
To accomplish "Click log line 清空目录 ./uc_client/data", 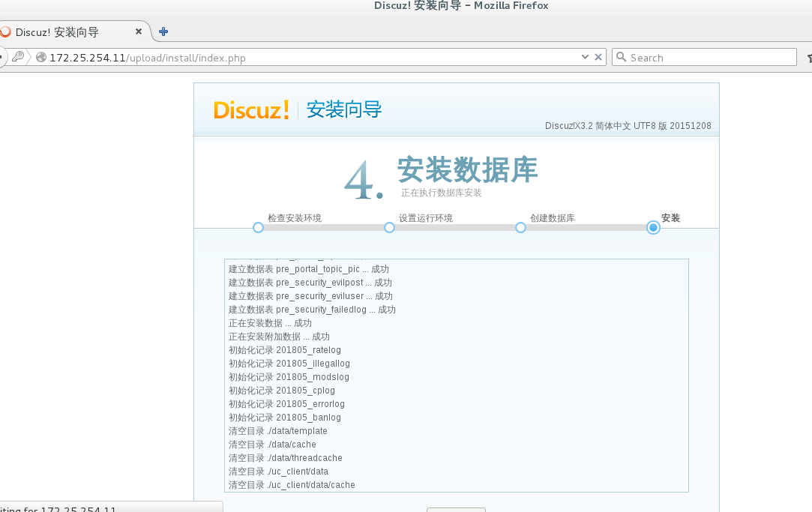I will (x=279, y=471).
